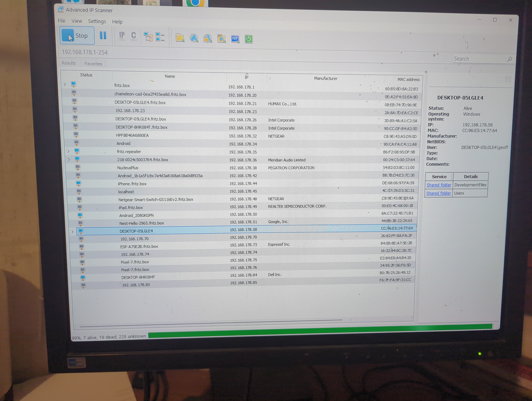Screen dimensions: 532x401
Task: Switch to the Favorites tab
Action: pos(93,64)
